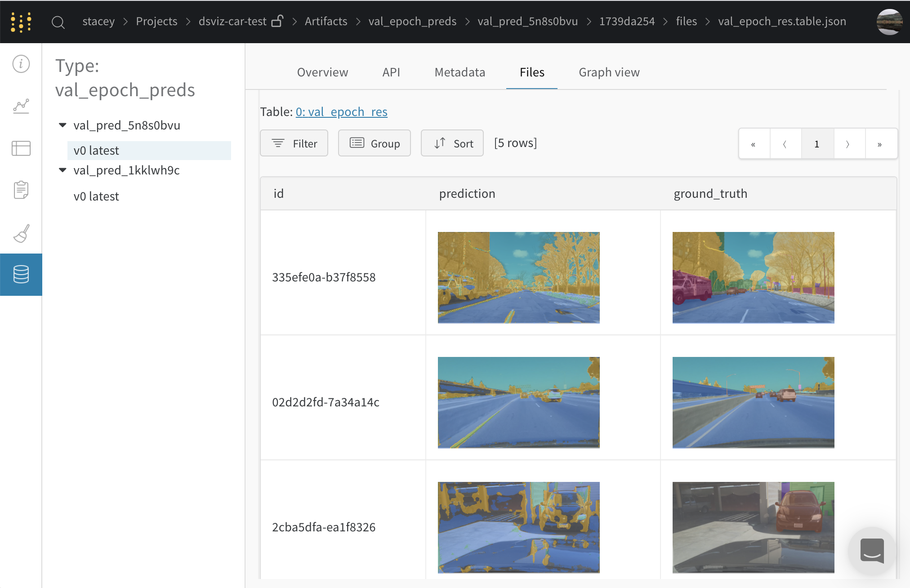Click the page number 1 field
910x588 pixels.
coord(817,144)
